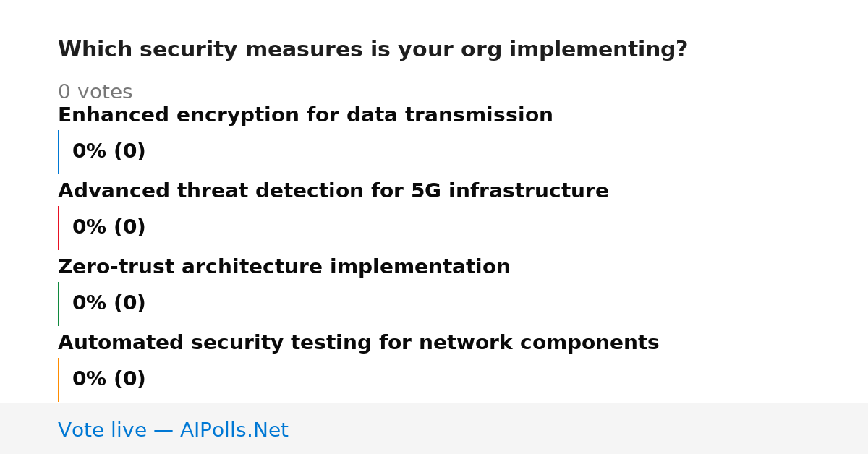
Task: Choose Automated security testing for network components
Action: point(359,343)
